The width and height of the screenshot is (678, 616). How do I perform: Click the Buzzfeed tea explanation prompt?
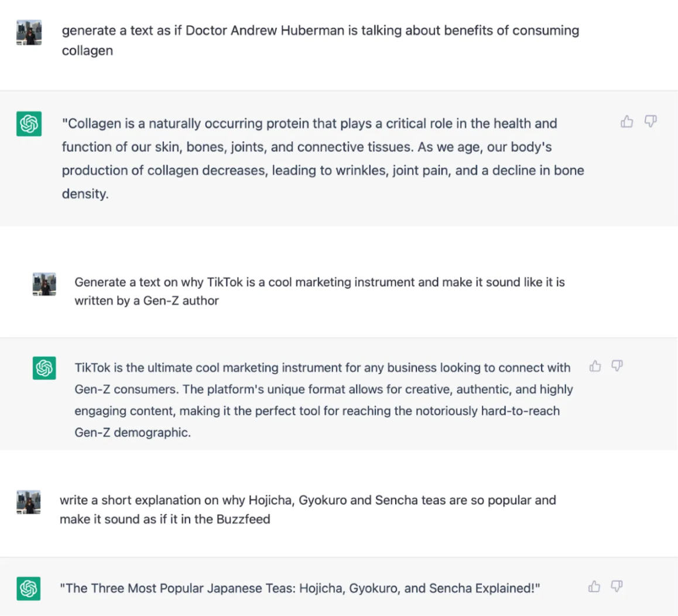tap(308, 509)
